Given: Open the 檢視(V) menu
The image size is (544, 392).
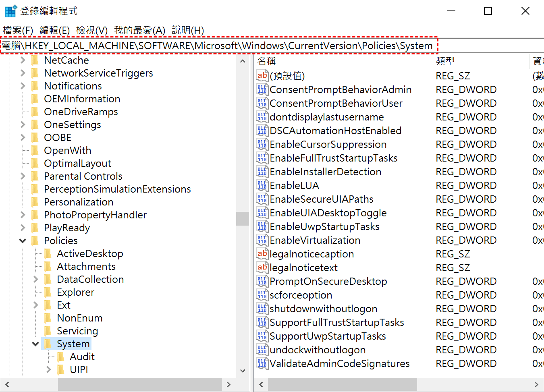Looking at the screenshot, I should tap(92, 30).
